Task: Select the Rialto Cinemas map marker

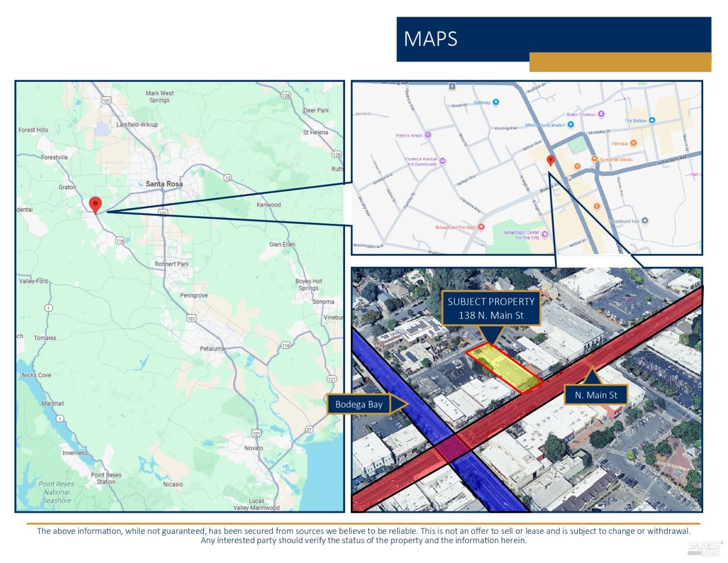Action: click(601, 114)
